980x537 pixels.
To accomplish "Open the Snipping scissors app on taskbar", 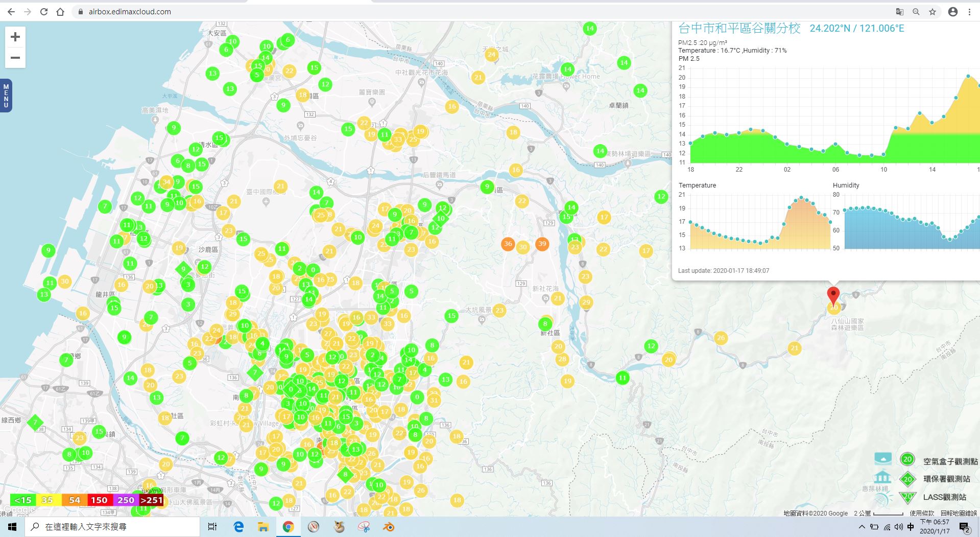I will (364, 527).
